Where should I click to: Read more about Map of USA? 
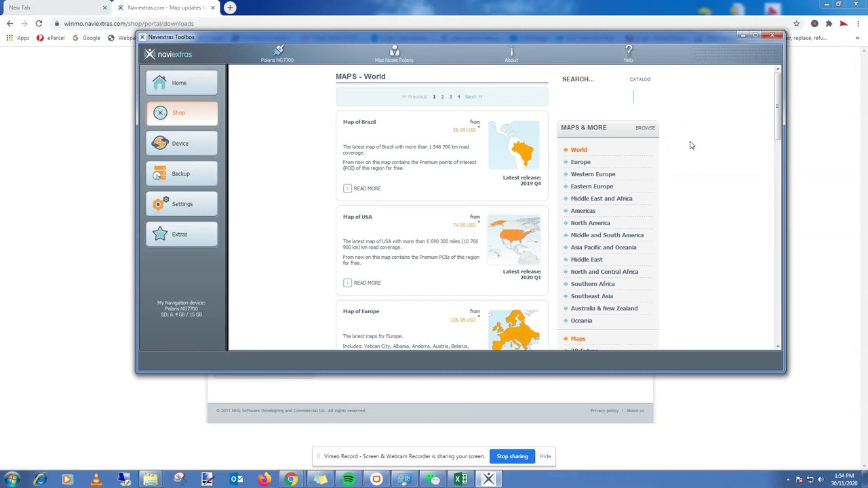[x=362, y=283]
